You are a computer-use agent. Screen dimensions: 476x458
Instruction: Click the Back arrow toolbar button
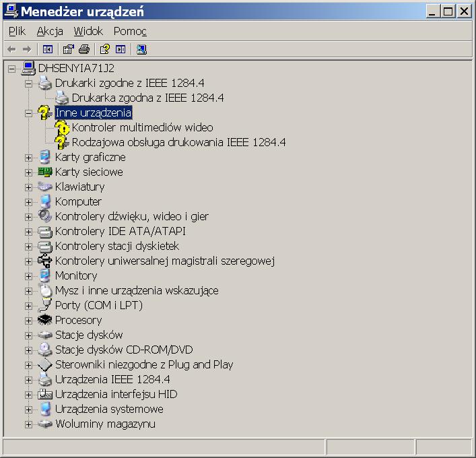[x=11, y=49]
